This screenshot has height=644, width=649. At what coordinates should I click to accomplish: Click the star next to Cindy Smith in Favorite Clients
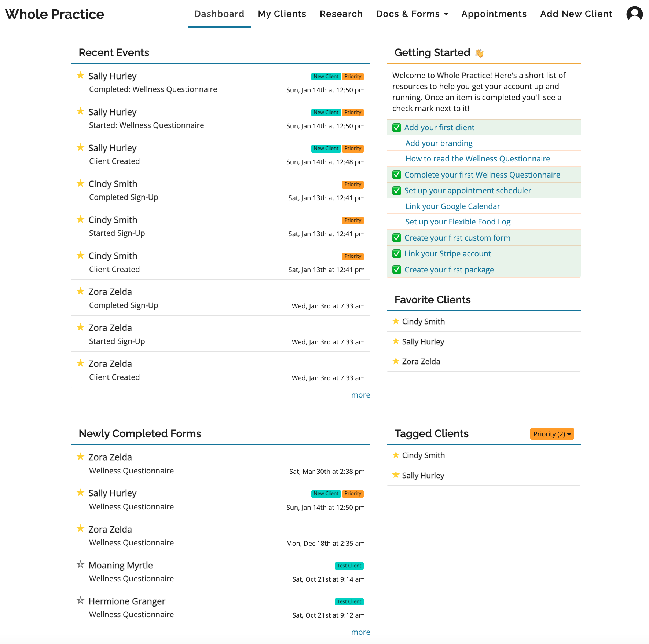396,321
